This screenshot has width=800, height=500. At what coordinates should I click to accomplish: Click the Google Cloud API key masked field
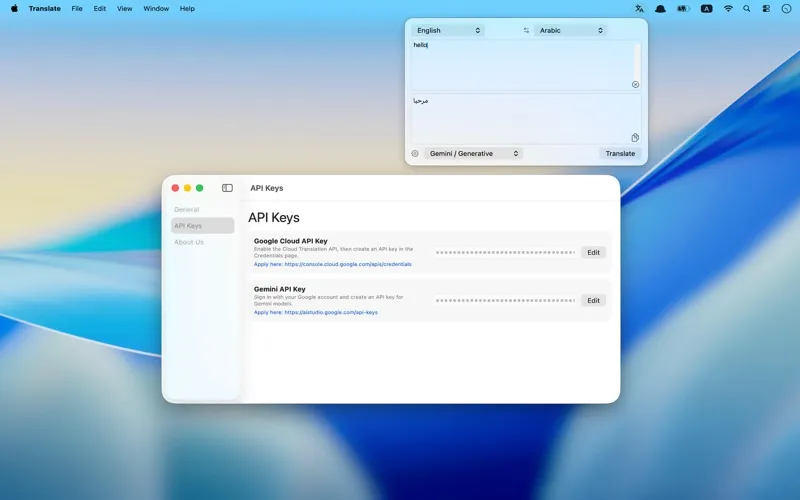click(506, 253)
